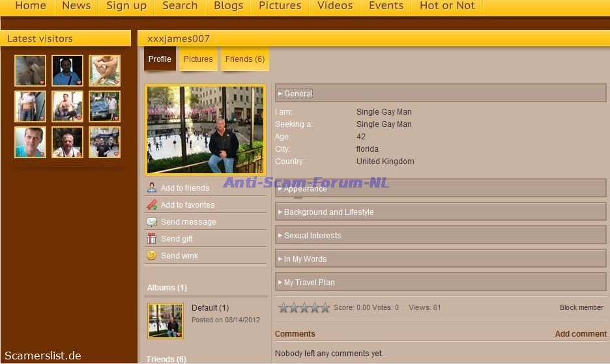Open the Default album thumbnail
610x364 pixels.
point(166,321)
